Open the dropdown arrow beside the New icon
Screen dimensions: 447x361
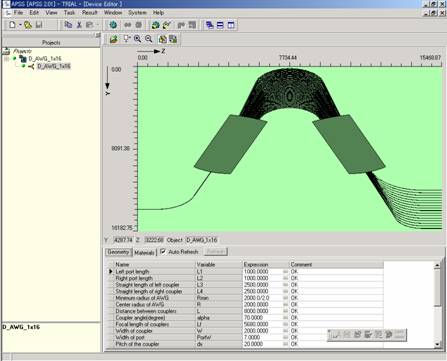click(x=20, y=25)
